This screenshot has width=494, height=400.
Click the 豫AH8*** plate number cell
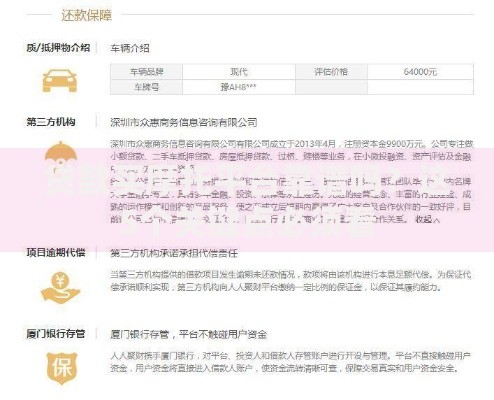tap(239, 87)
